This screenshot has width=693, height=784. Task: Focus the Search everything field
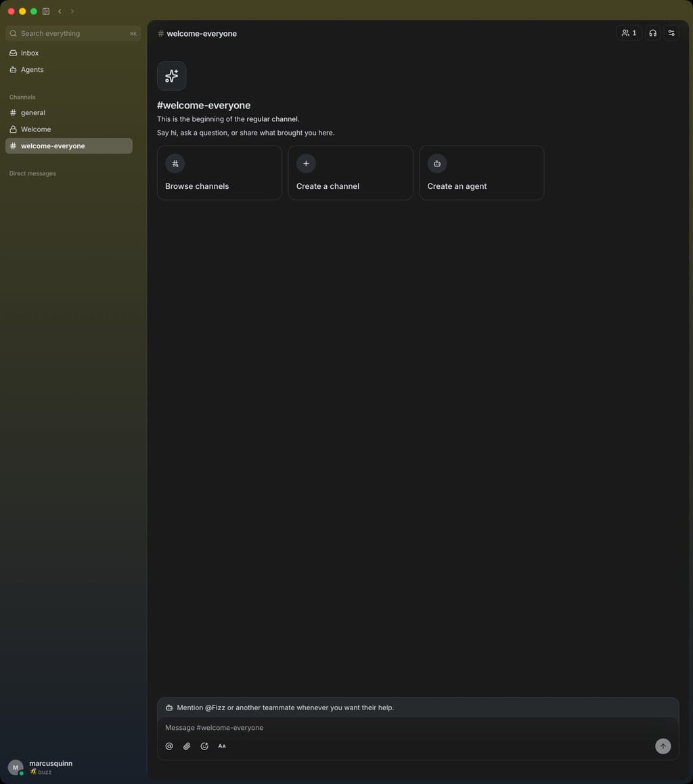tap(73, 33)
